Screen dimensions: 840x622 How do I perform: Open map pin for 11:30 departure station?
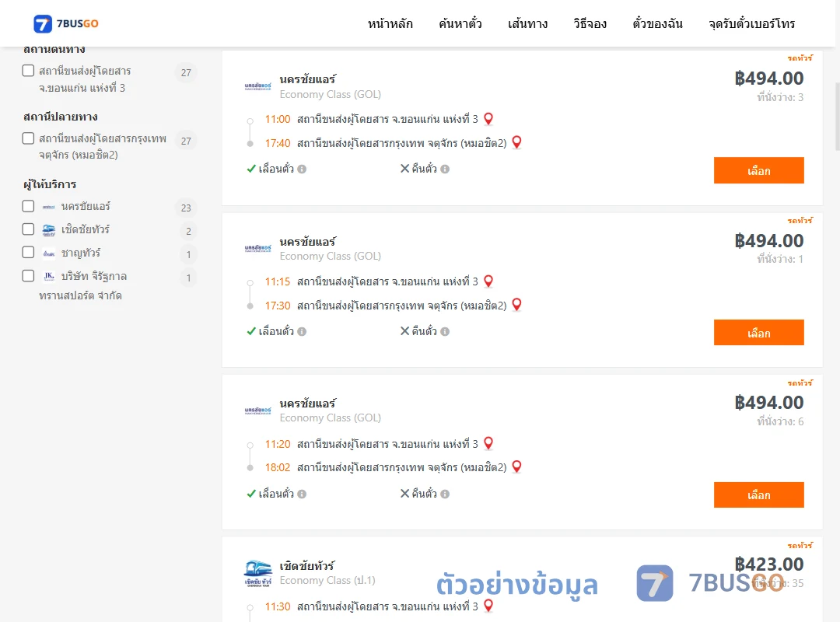click(x=488, y=606)
